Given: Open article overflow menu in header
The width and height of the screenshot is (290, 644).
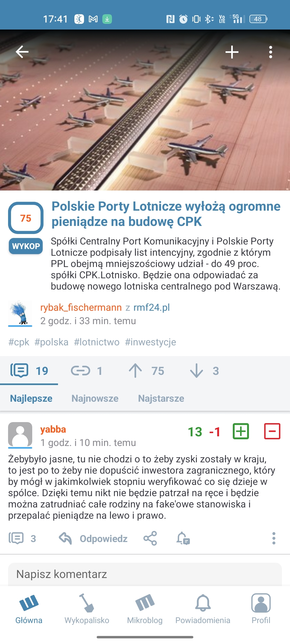Looking at the screenshot, I should coord(270,52).
